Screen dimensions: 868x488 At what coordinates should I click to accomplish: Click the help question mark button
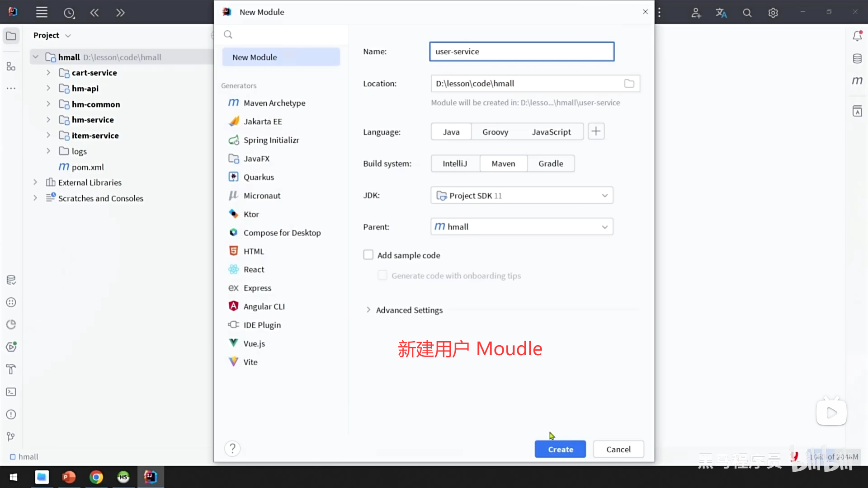(x=232, y=449)
